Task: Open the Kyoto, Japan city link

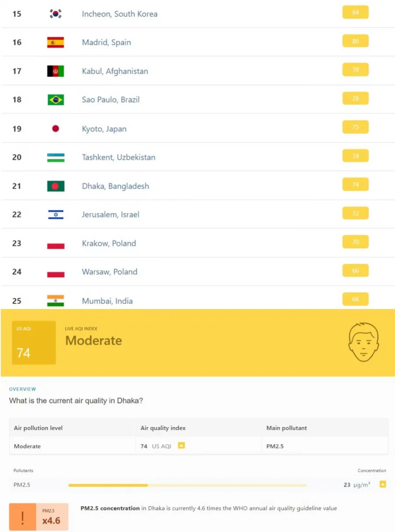Action: tap(104, 129)
